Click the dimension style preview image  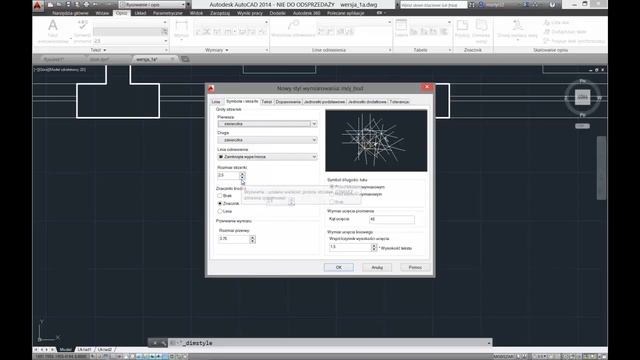tap(376, 140)
